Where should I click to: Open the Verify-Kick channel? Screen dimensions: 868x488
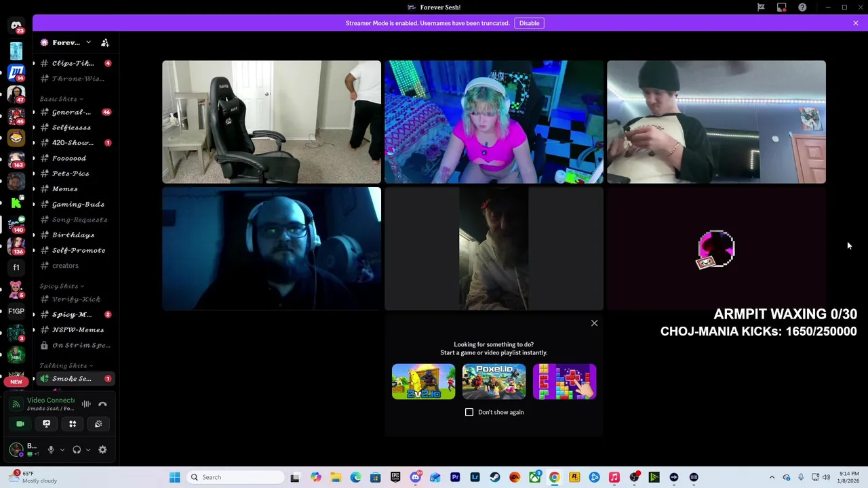pyautogui.click(x=75, y=299)
